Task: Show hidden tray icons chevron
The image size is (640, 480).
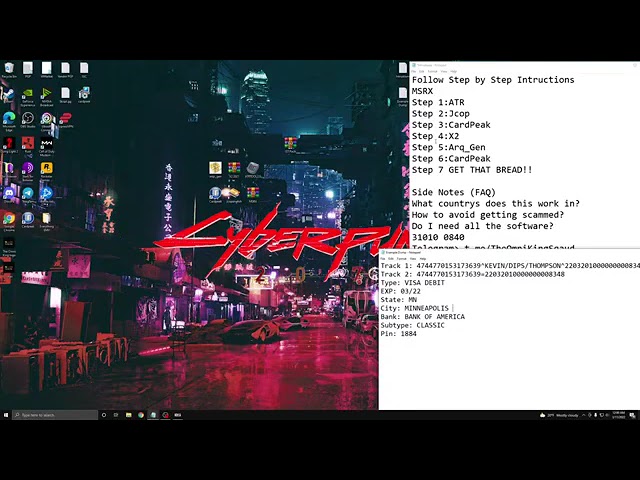Action: 583,415
